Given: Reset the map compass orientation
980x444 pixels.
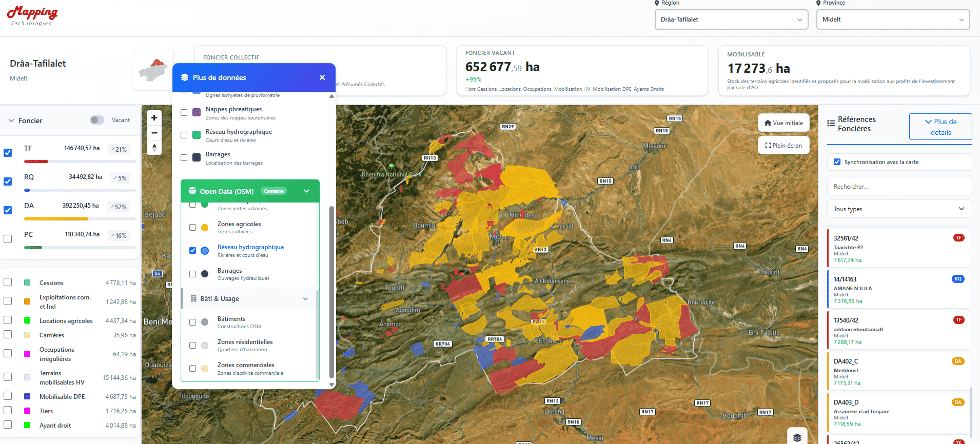Looking at the screenshot, I should [154, 147].
